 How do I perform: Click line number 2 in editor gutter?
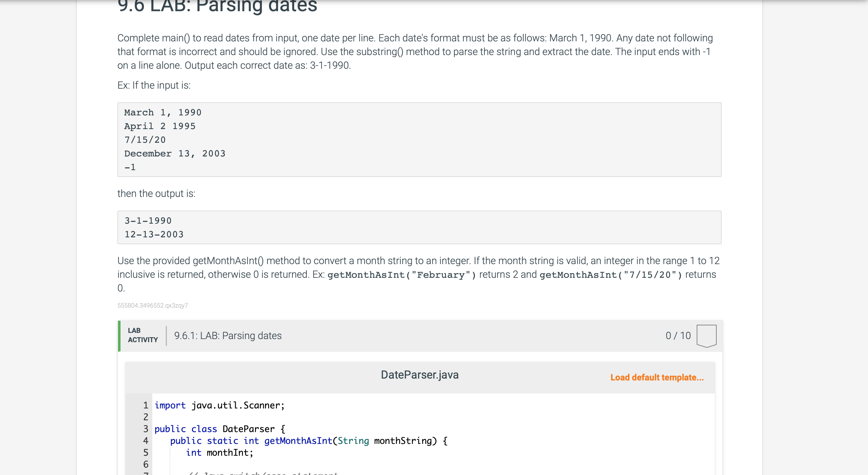point(145,417)
